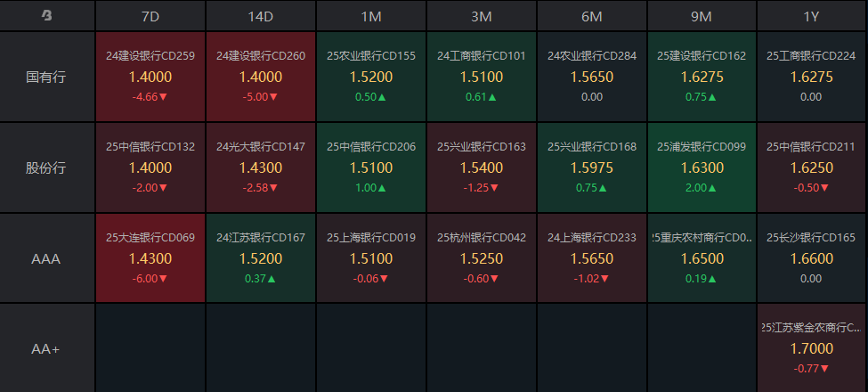Select the 25长沙银行CD165 cell
The height and width of the screenshot is (392, 868).
pos(811,258)
